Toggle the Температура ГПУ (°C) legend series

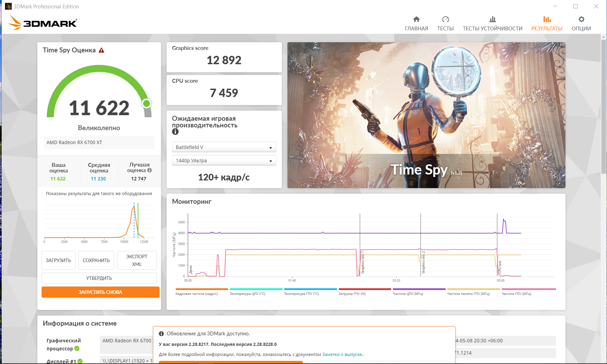coord(310,292)
